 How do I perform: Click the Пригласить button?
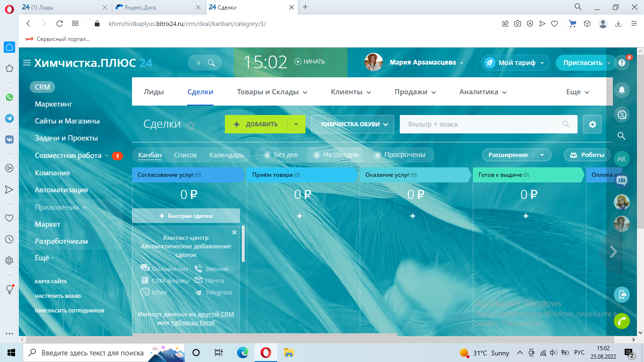(583, 63)
